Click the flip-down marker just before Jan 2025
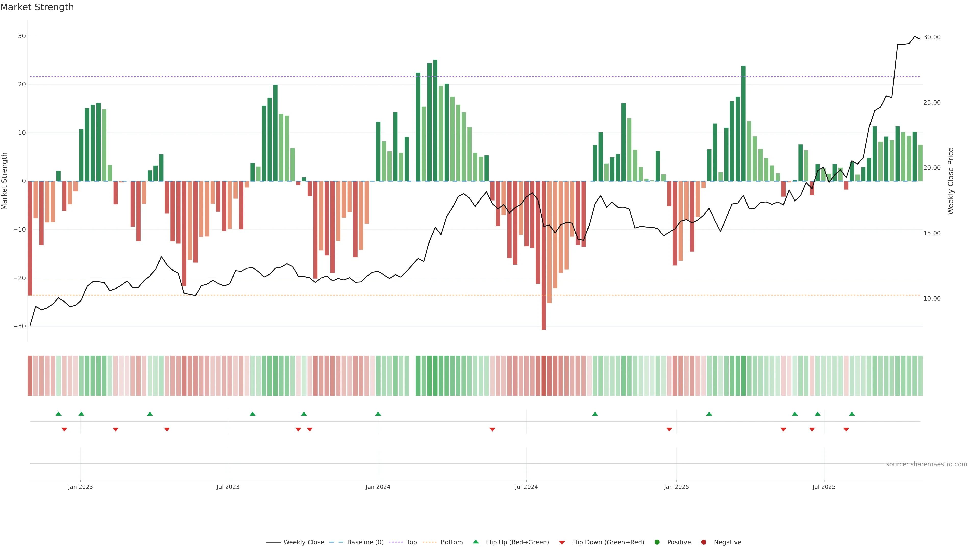980x551 pixels. click(x=669, y=429)
